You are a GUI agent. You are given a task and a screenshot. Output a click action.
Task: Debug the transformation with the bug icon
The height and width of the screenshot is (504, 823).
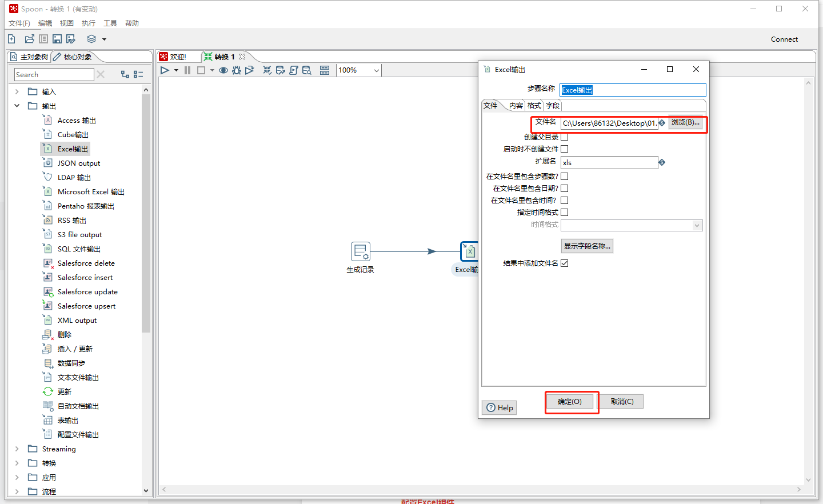click(x=236, y=70)
